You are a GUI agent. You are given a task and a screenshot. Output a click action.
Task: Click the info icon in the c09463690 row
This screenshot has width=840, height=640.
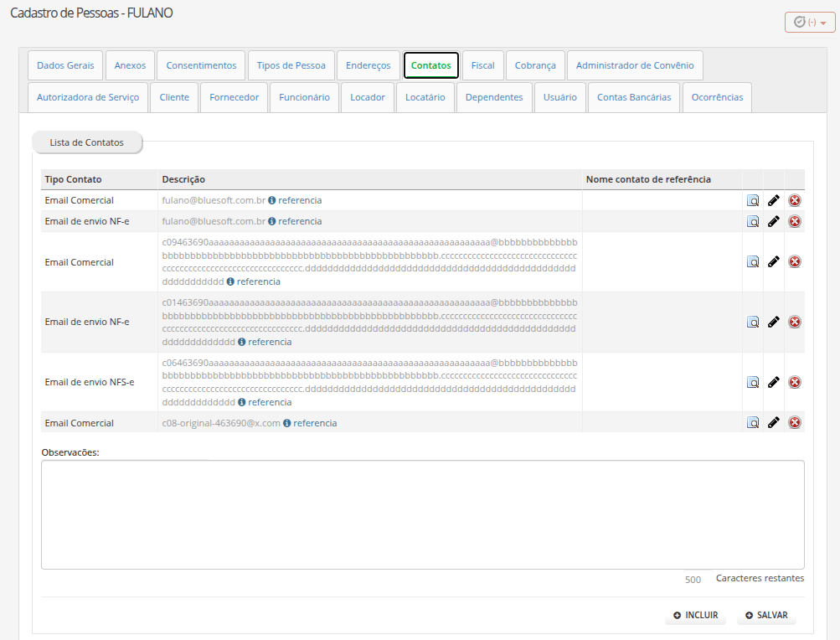[230, 281]
